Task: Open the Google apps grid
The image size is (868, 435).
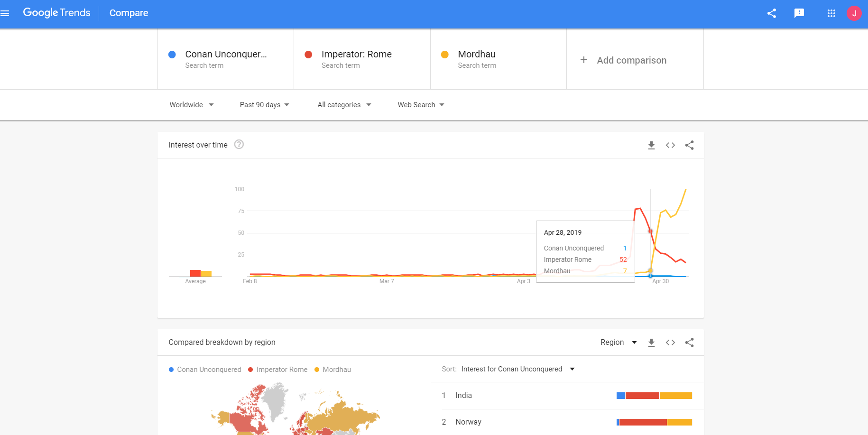Action: [x=831, y=13]
